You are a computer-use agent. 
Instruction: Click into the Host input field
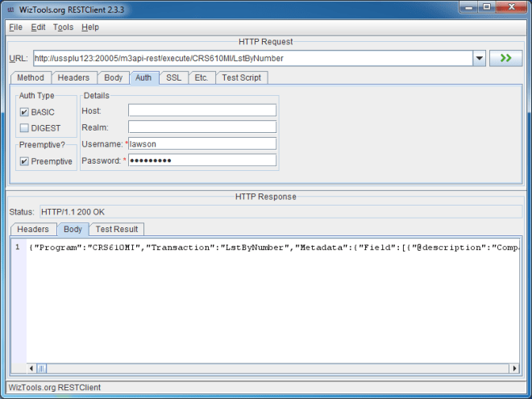[x=202, y=110]
